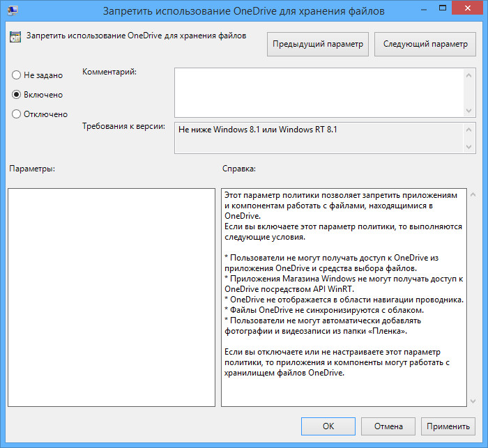
Task: Apply settings with "Применить" button
Action: pos(448,426)
